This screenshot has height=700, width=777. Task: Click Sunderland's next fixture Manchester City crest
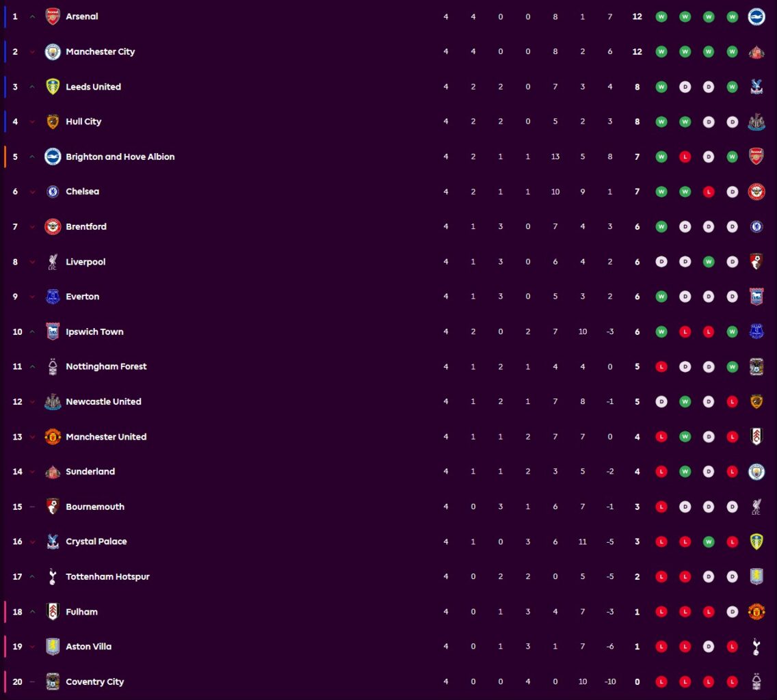pyautogui.click(x=756, y=472)
